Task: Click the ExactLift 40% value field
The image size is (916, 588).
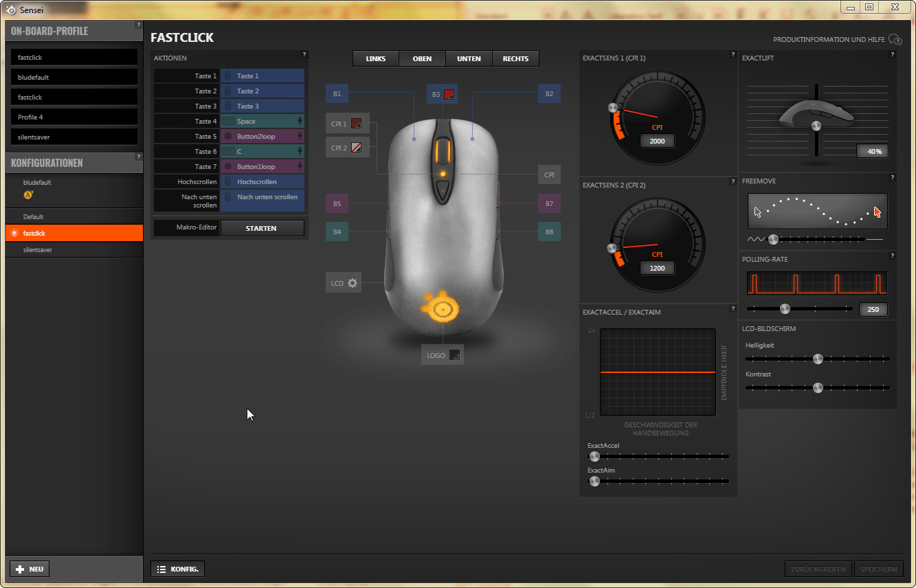Action: tap(874, 151)
